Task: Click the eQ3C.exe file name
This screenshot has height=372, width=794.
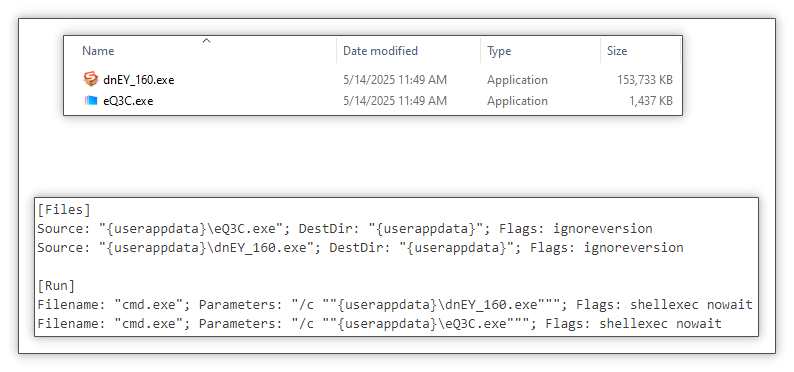Action: pyautogui.click(x=128, y=101)
